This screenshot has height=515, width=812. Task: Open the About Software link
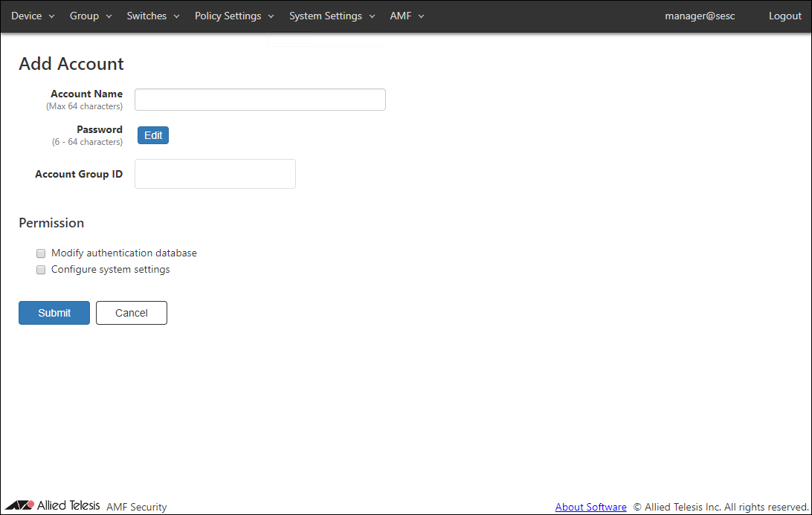click(590, 507)
